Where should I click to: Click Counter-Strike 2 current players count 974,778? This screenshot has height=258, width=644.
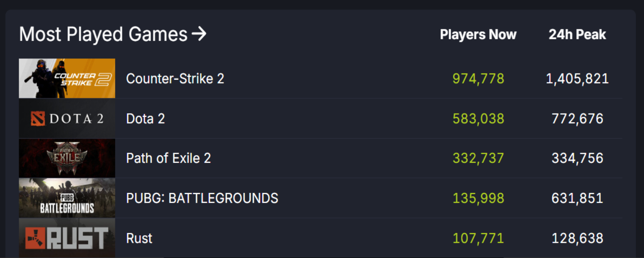click(478, 79)
